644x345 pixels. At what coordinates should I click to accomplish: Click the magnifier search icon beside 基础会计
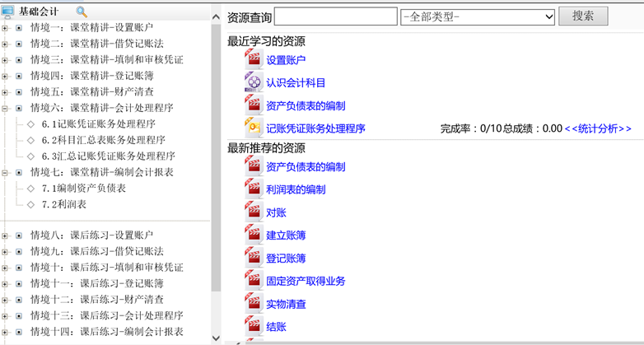[x=82, y=12]
